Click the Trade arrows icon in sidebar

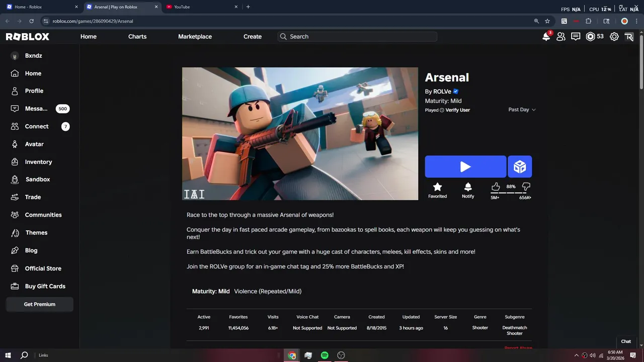tap(15, 197)
